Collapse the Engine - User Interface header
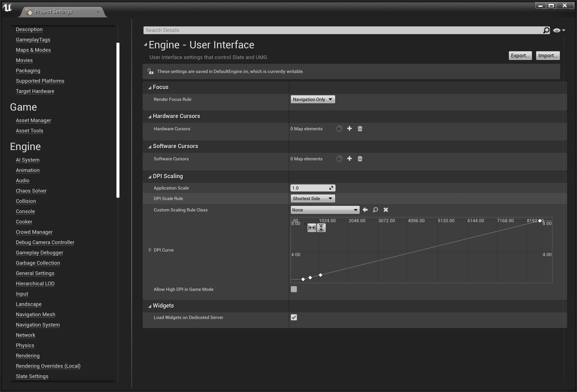577x392 pixels. [x=146, y=45]
